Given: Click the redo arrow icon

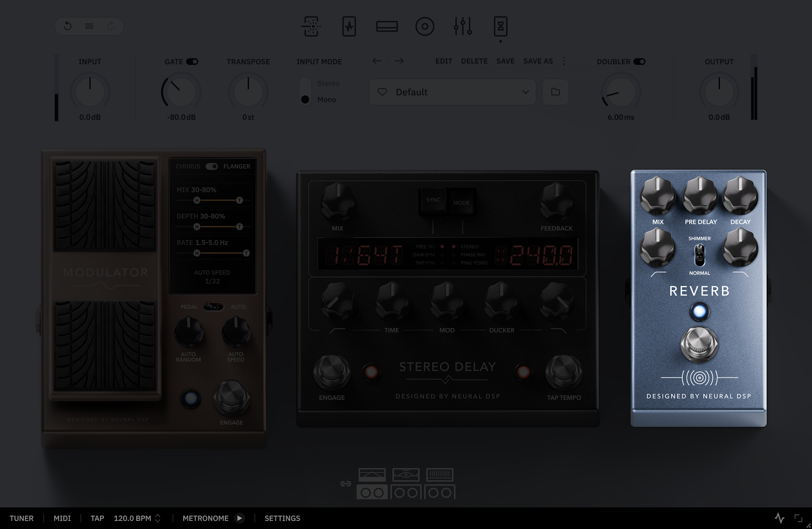Looking at the screenshot, I should (x=111, y=26).
